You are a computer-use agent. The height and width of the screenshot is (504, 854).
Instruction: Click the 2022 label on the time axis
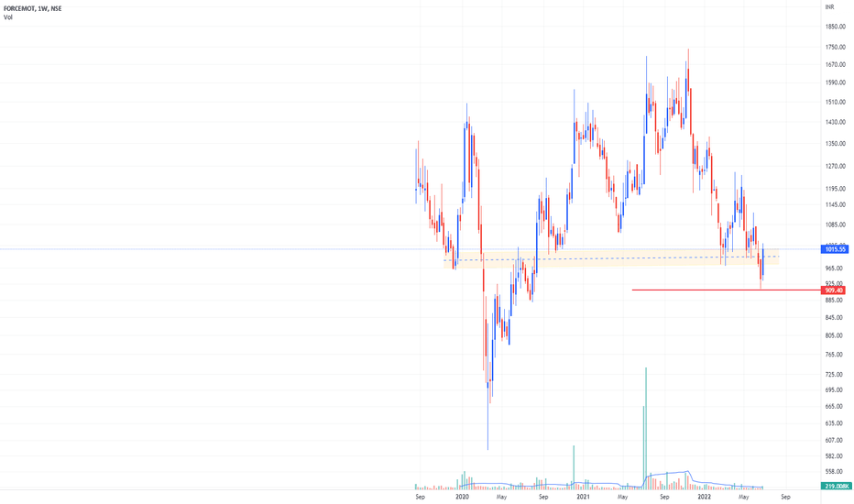click(705, 497)
